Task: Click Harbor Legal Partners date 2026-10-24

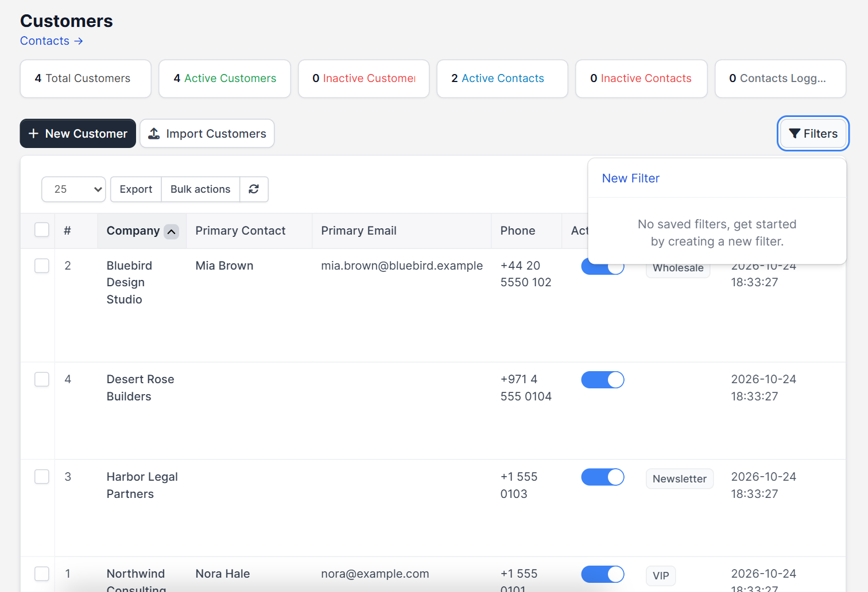Action: pos(764,485)
